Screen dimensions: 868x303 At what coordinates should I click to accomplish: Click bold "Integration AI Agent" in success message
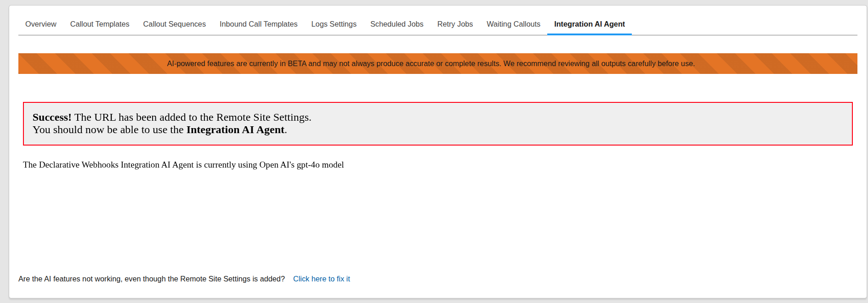pos(235,130)
